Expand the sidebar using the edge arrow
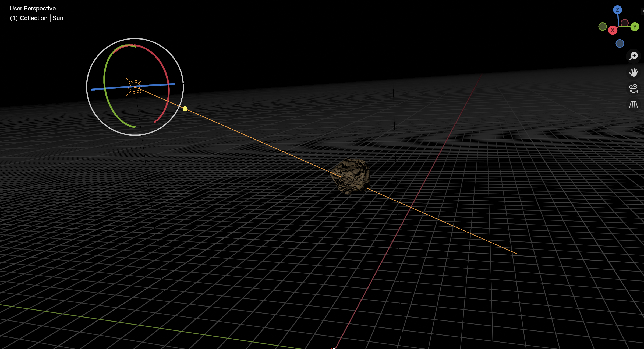Image resolution: width=644 pixels, height=349 pixels. tap(643, 11)
